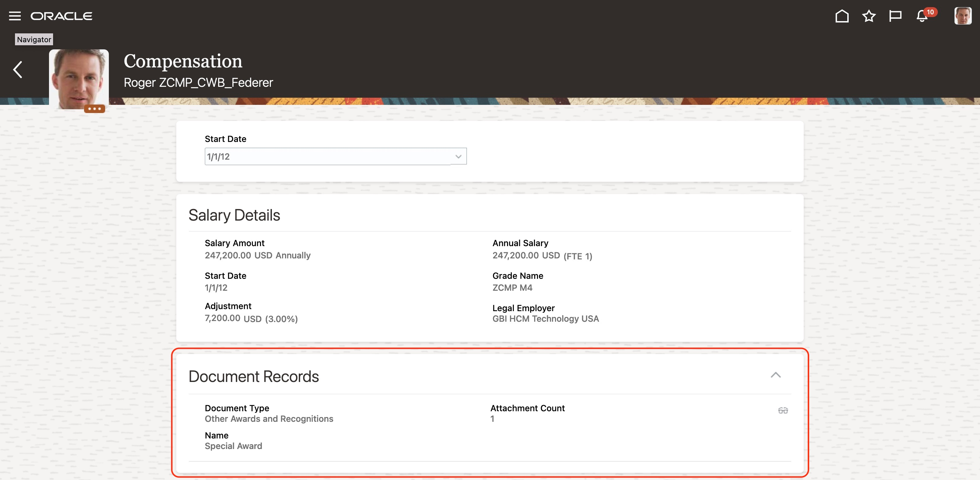Collapse the Document Records section
The image size is (980, 480).
(775, 375)
